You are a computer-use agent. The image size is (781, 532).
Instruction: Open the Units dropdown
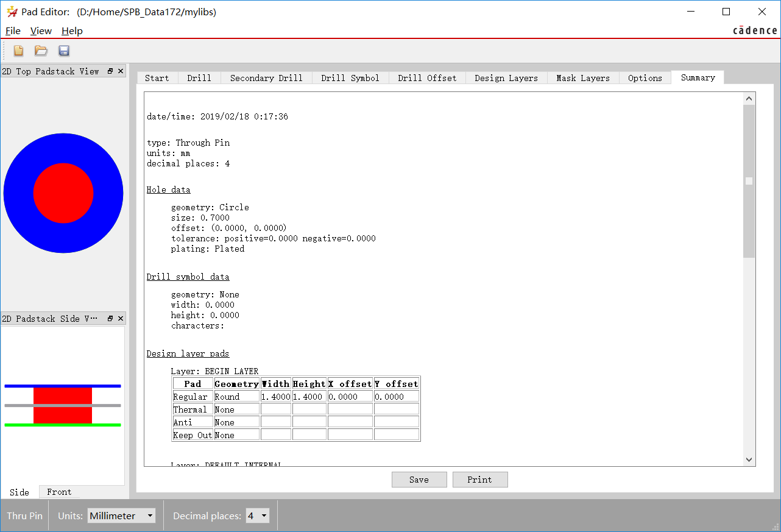coord(121,516)
